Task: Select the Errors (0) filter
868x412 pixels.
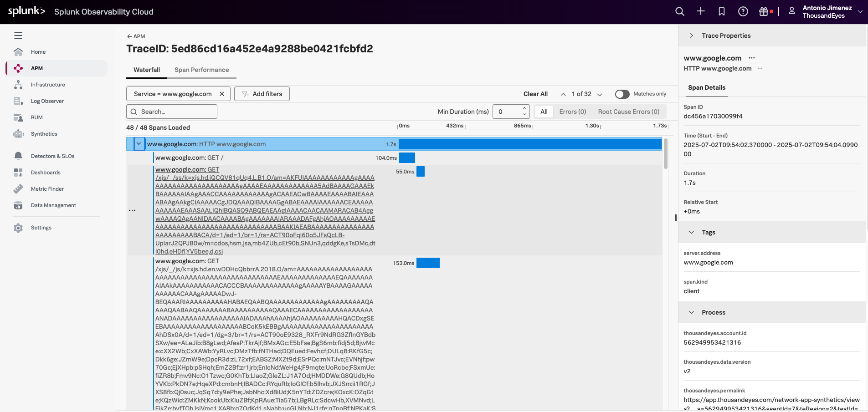Action: point(573,112)
